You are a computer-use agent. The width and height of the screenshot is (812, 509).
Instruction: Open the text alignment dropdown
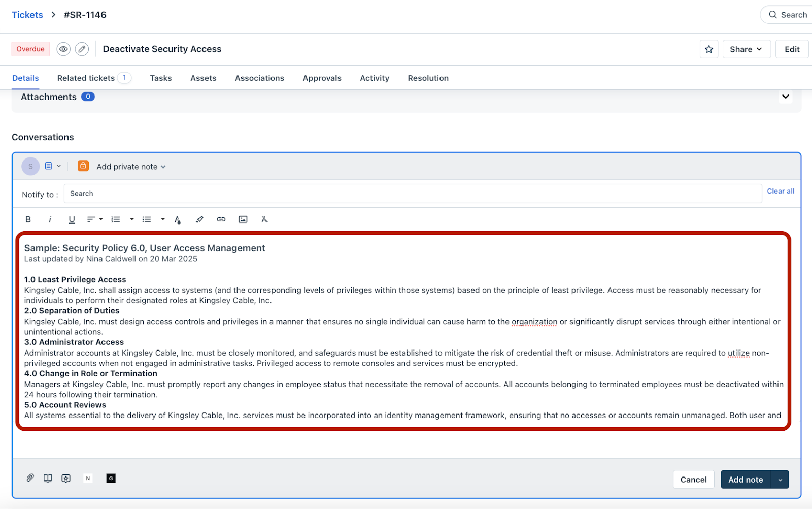pos(95,219)
